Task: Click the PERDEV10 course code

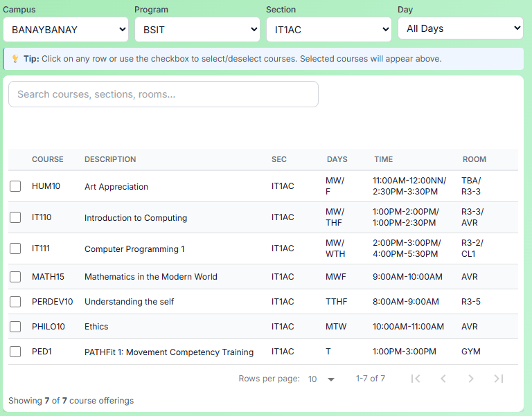Action: pos(52,302)
